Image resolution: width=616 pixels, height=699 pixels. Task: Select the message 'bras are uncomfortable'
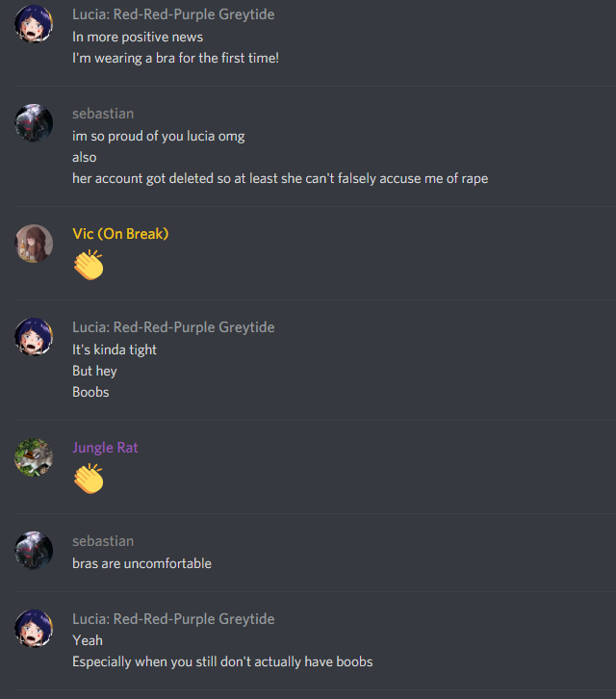[x=141, y=563]
